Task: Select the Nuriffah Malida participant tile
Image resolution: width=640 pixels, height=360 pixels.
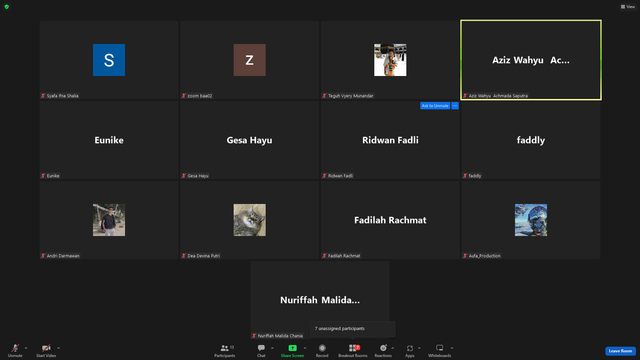Action: (x=320, y=300)
